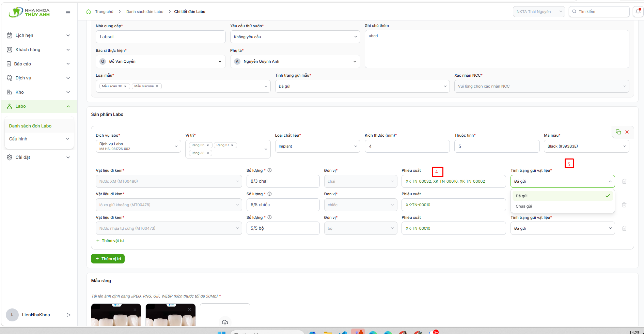
Task: Delete the lò xo giữ khoảng material row
Action: 624,205
